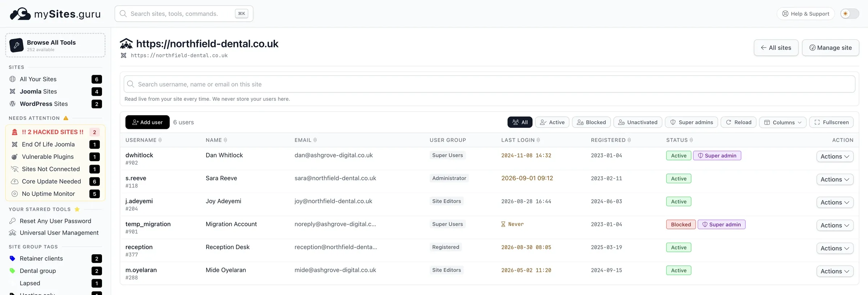The height and width of the screenshot is (295, 868).
Task: Filter to Unactivated users
Action: coord(638,122)
